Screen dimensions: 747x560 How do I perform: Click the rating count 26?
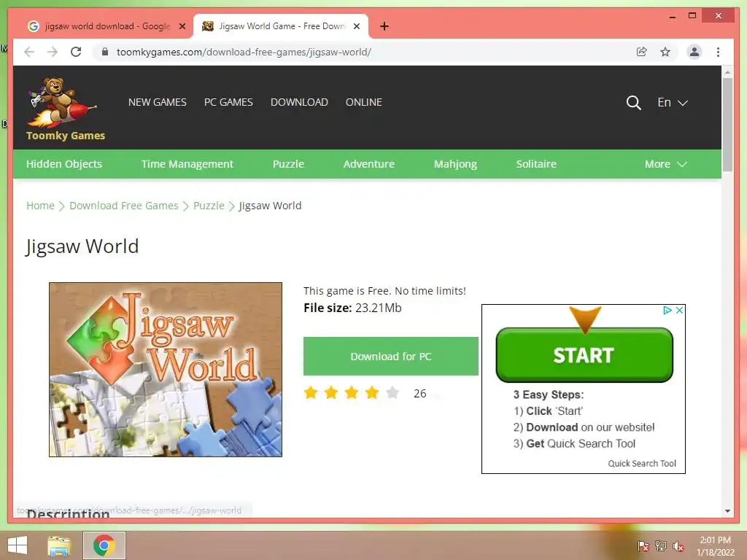click(419, 393)
